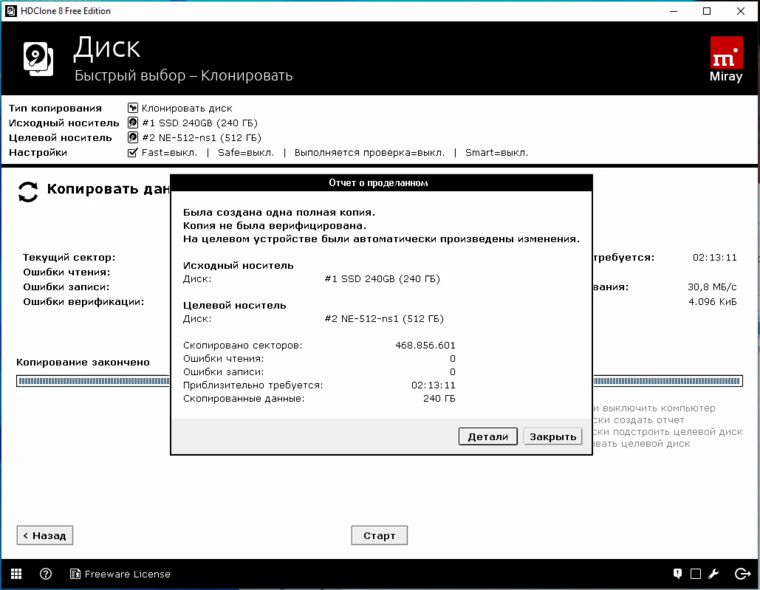760x590 pixels.
Task: Click the HDClone title bar icon
Action: click(x=11, y=11)
